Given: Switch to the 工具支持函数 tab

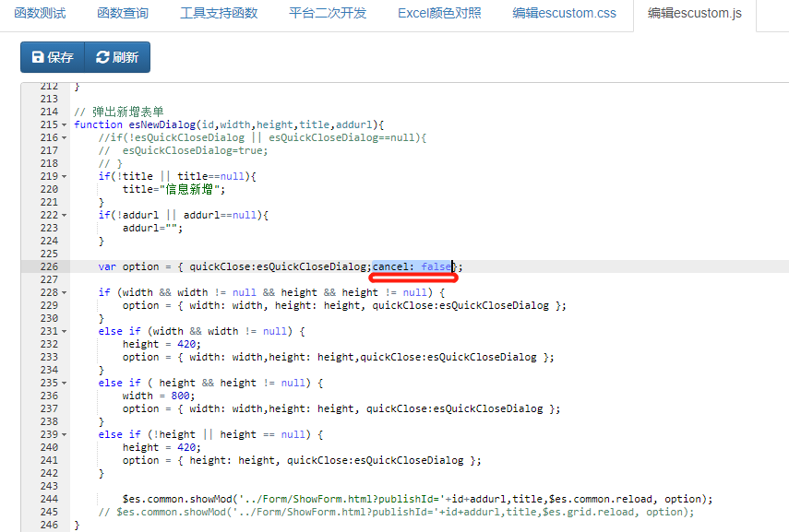Looking at the screenshot, I should (219, 13).
